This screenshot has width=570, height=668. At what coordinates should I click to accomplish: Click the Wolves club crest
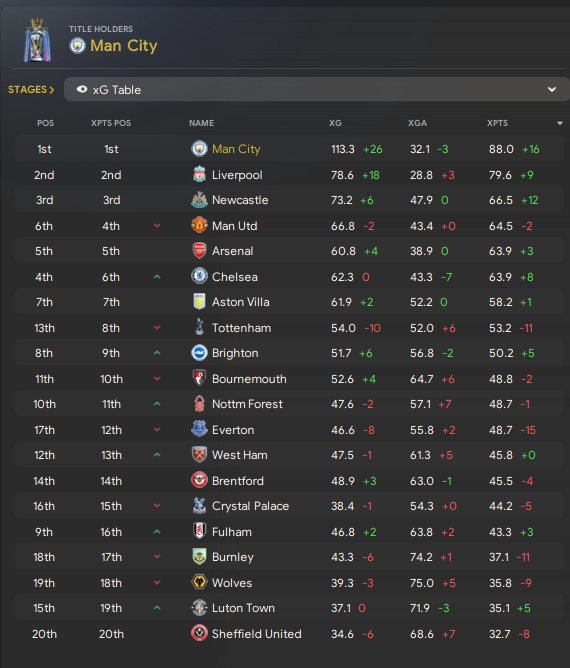199,582
